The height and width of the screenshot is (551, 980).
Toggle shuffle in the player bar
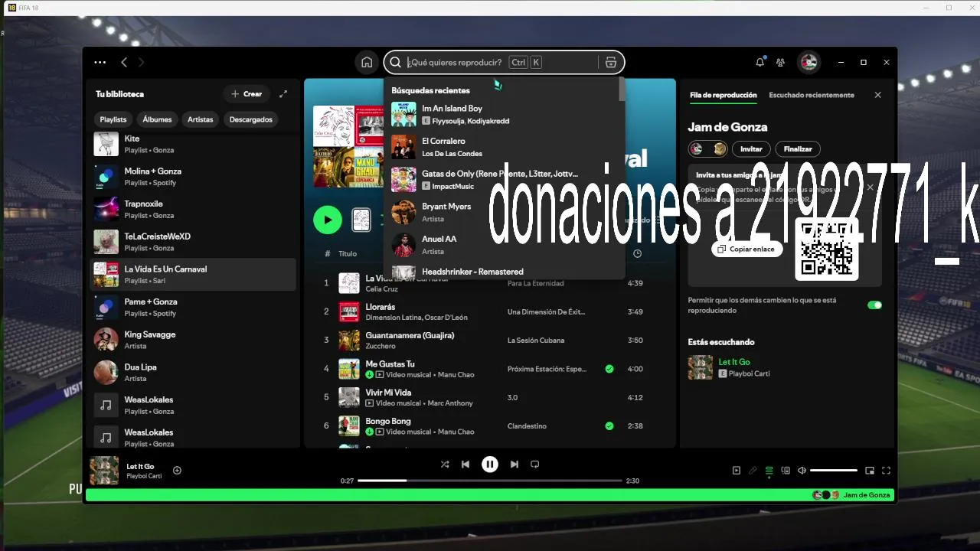click(x=445, y=465)
